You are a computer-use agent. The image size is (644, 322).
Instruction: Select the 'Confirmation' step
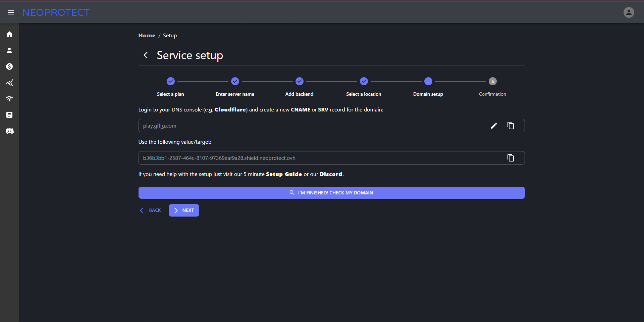(x=492, y=87)
